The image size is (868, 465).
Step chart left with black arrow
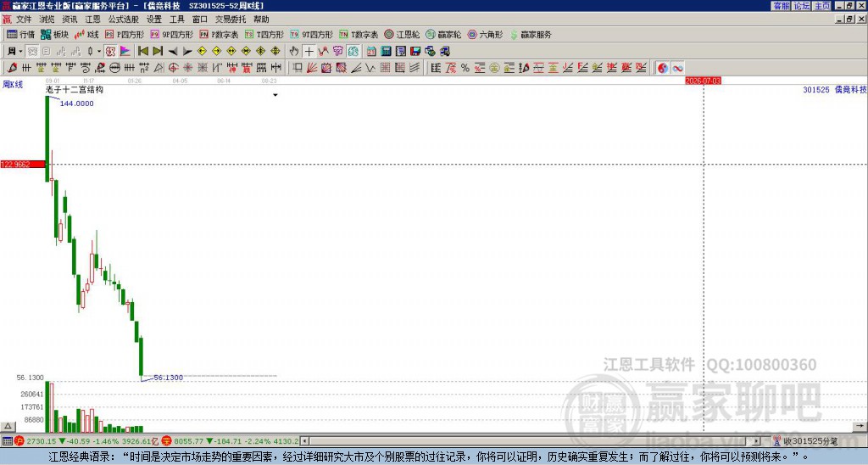[173, 52]
